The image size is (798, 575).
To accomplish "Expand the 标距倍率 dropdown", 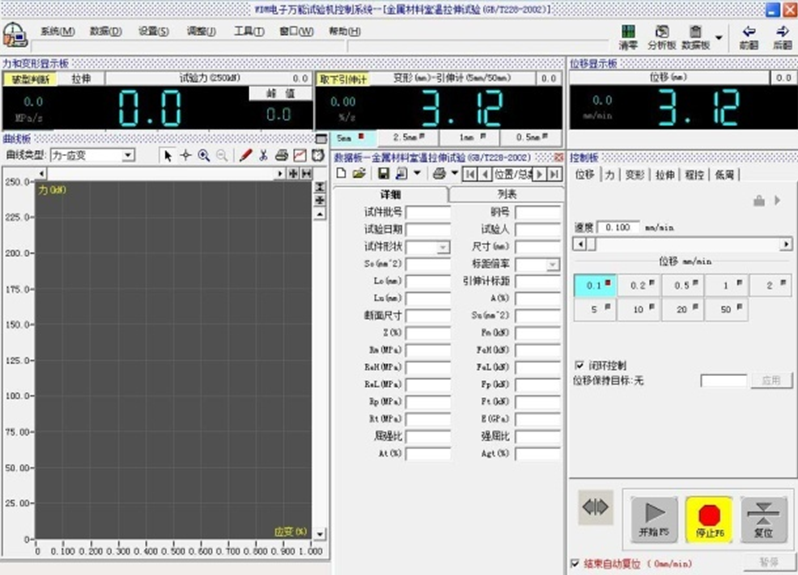I will click(552, 264).
